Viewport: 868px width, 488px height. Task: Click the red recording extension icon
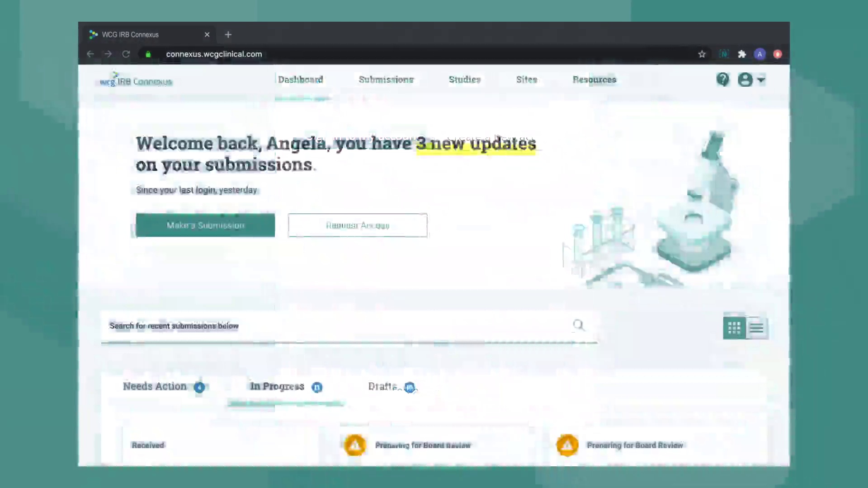point(778,54)
